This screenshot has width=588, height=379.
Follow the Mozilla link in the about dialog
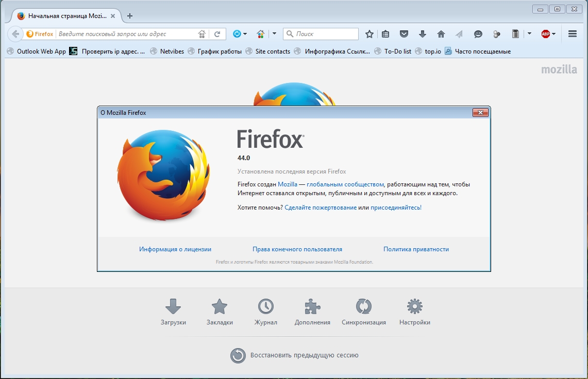coord(287,184)
